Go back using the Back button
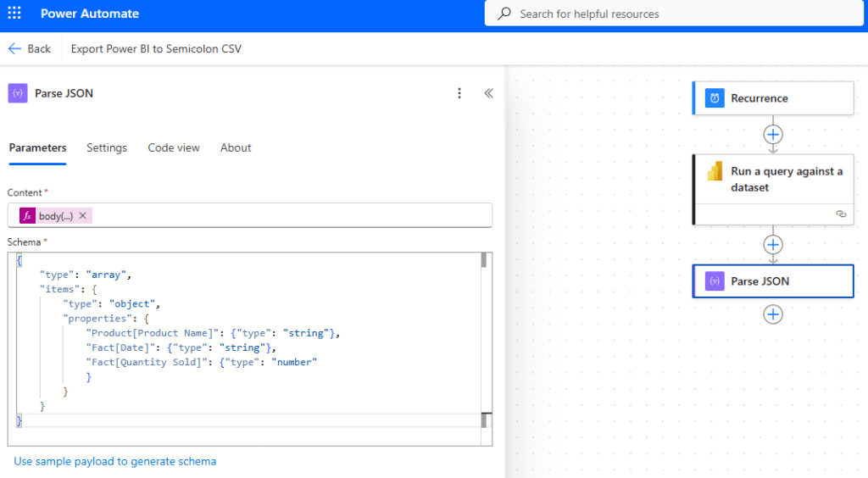Viewport: 868px width, 478px height. pyautogui.click(x=30, y=48)
